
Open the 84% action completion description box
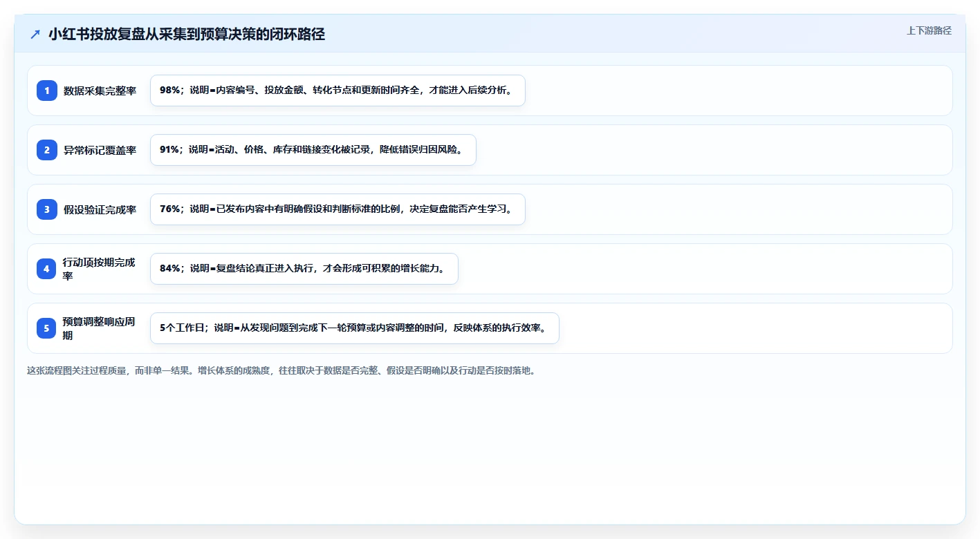click(x=304, y=269)
